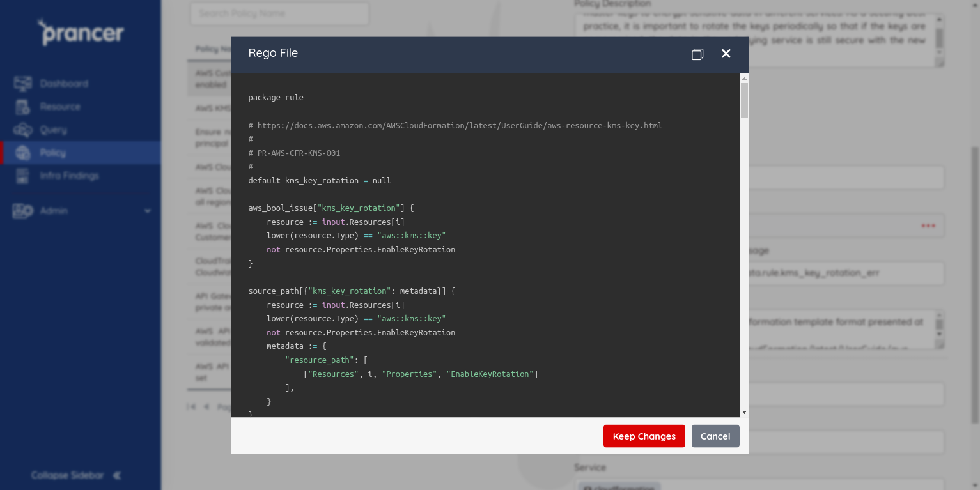Screen dimensions: 980x490
Task: Click the Search Policy Name field
Action: click(x=279, y=13)
